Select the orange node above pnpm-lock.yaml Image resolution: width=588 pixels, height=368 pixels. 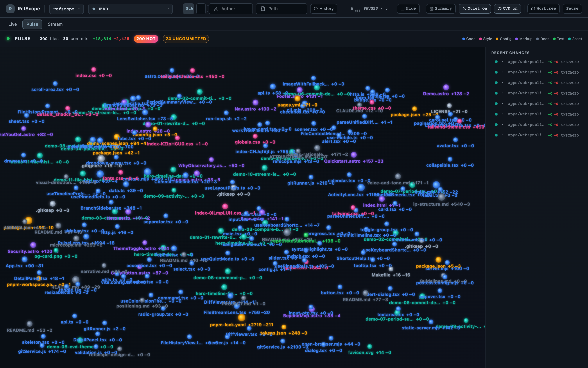[x=241, y=318]
